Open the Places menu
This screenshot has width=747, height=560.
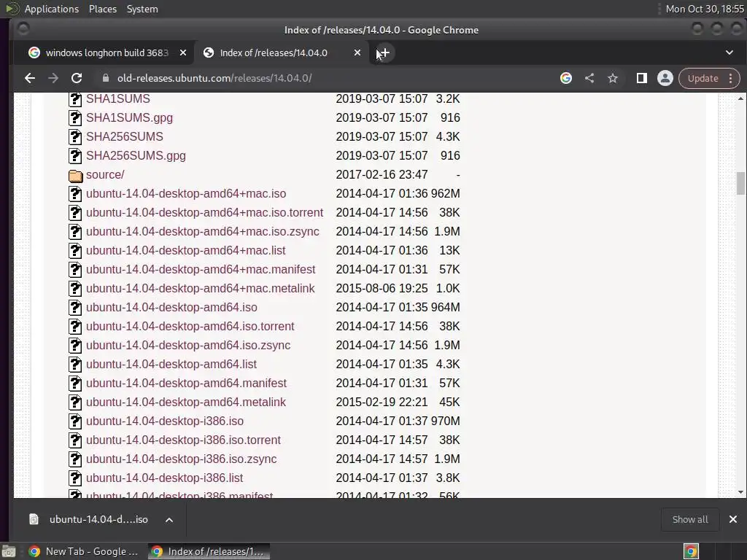(x=102, y=9)
